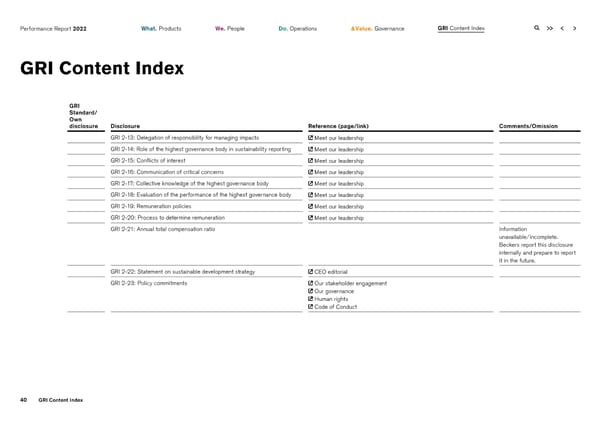Click the GRI Standard/Own disclosure column header
This screenshot has width=600, height=424.
[83, 116]
